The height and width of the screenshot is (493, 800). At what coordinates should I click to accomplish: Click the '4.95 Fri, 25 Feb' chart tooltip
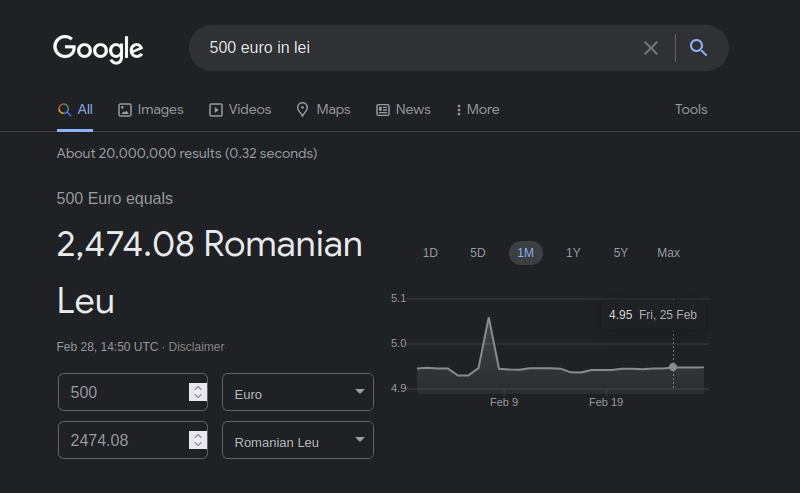(653, 315)
